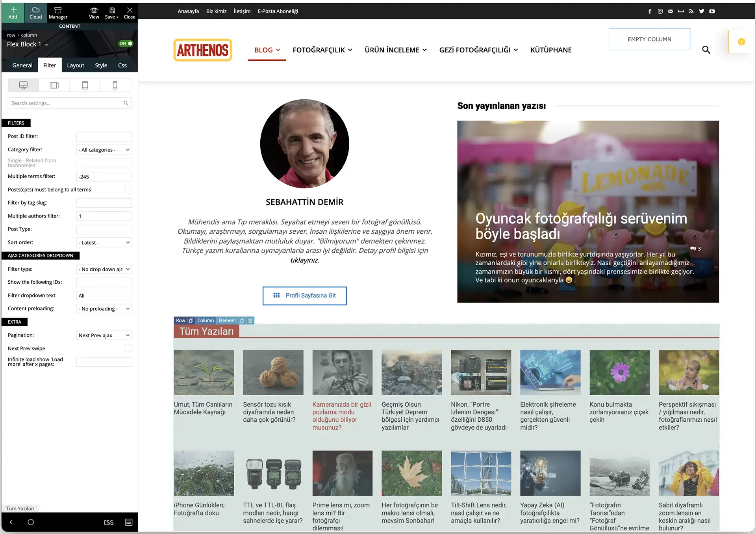Click the circle icon in bottom bar
Viewport: 756px width, 534px height.
pos(31,522)
